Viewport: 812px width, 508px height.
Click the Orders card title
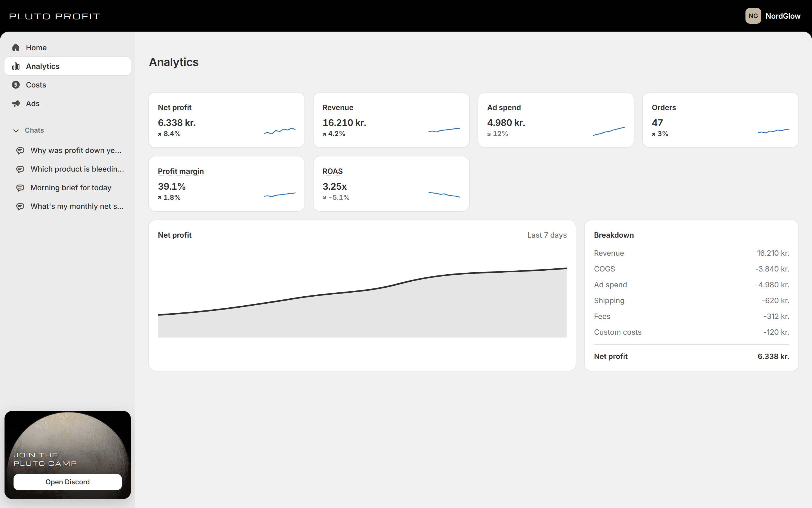[664, 108]
